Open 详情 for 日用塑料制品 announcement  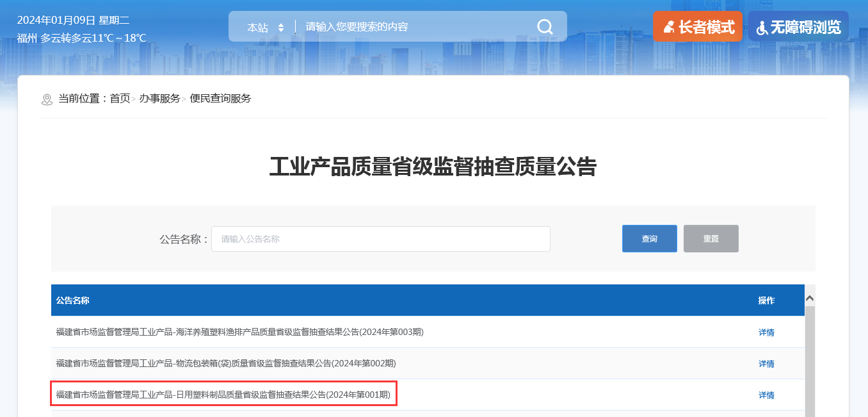(x=766, y=395)
